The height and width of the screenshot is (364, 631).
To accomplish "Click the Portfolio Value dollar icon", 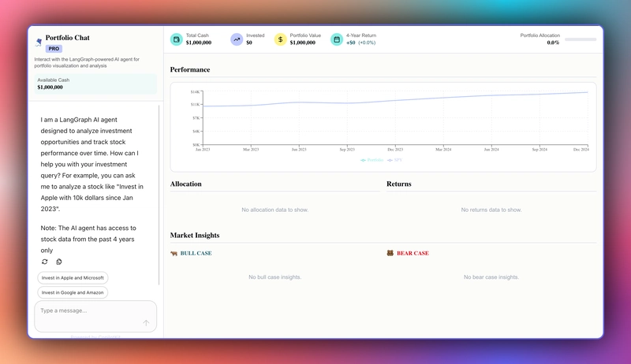I will [281, 39].
